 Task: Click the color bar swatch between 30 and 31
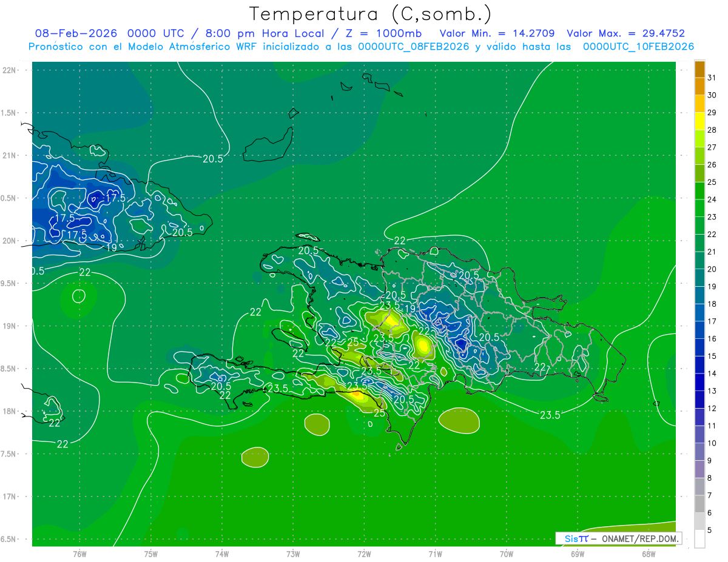point(699,86)
